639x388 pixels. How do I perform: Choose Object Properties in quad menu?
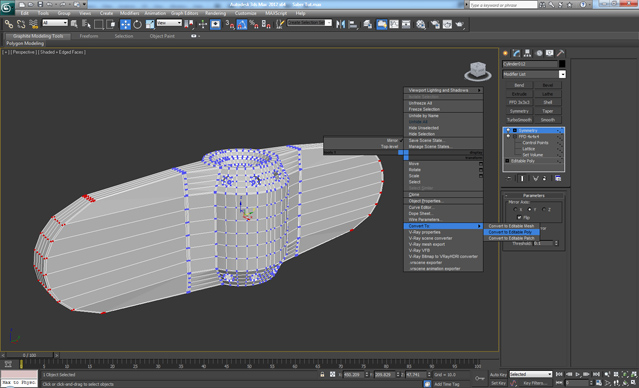[x=443, y=201]
